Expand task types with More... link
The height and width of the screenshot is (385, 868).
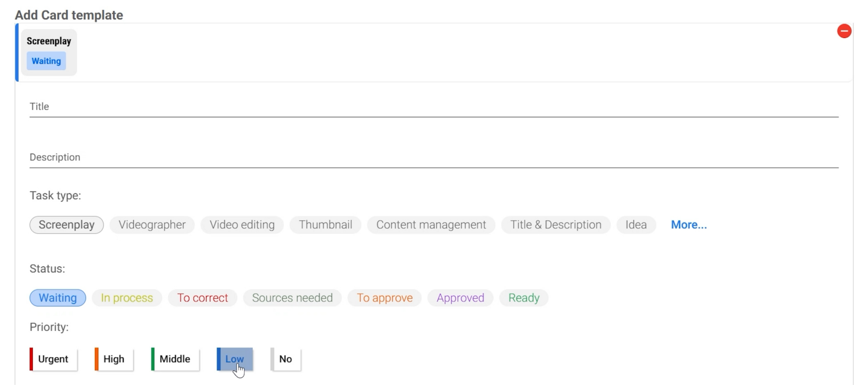click(688, 225)
